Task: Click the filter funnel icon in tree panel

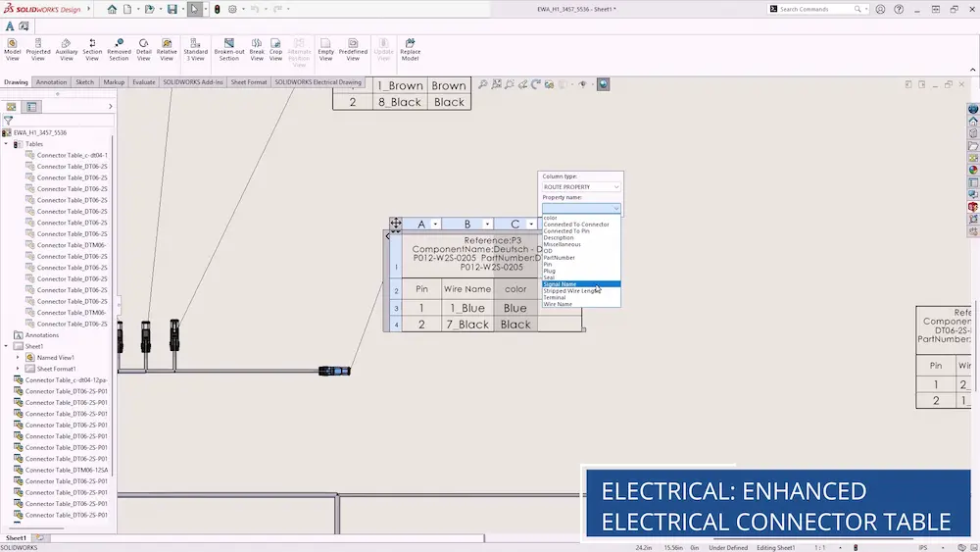Action: pyautogui.click(x=8, y=120)
